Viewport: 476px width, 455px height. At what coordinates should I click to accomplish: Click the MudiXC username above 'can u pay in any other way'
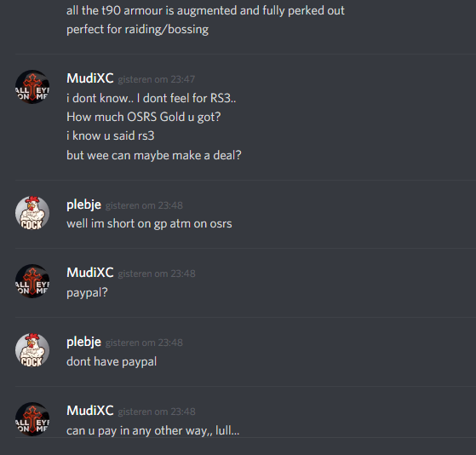90,411
